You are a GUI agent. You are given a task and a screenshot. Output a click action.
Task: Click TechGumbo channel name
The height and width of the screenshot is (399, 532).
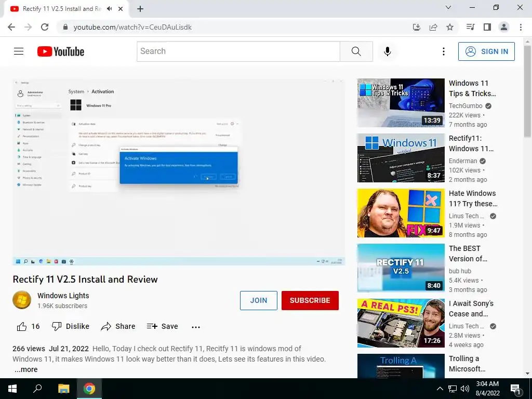point(465,106)
